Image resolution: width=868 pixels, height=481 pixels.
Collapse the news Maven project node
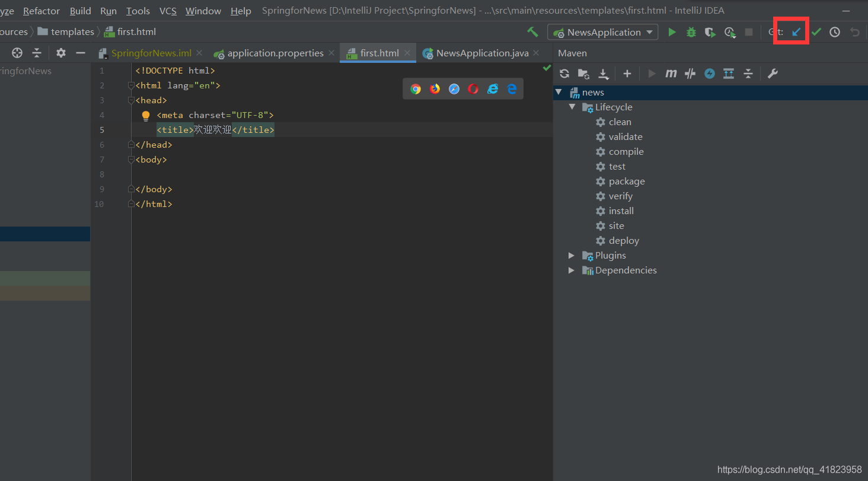pyautogui.click(x=559, y=92)
